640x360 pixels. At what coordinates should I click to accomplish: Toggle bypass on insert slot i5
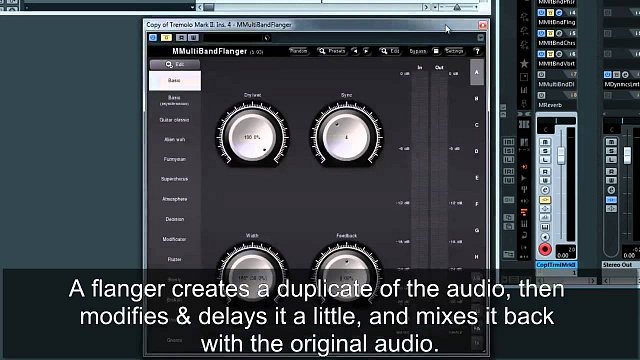click(550, 33)
